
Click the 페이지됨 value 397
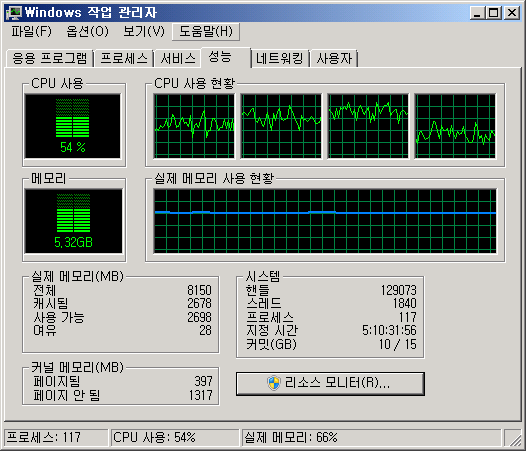203,381
